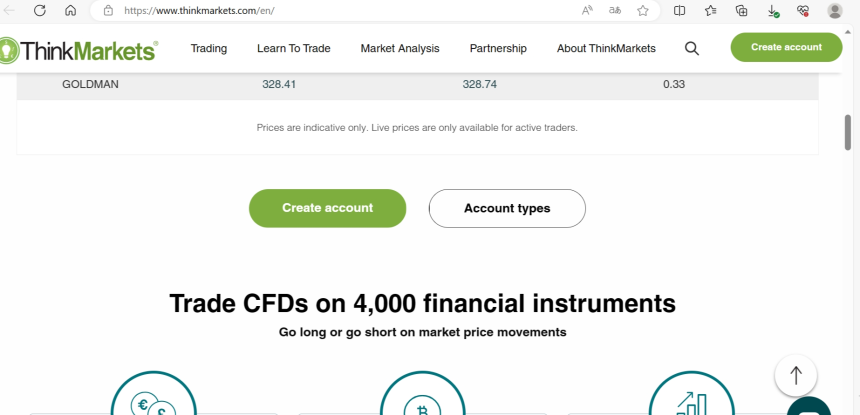Click the forex currency coins icon
860x415 pixels.
tap(153, 402)
